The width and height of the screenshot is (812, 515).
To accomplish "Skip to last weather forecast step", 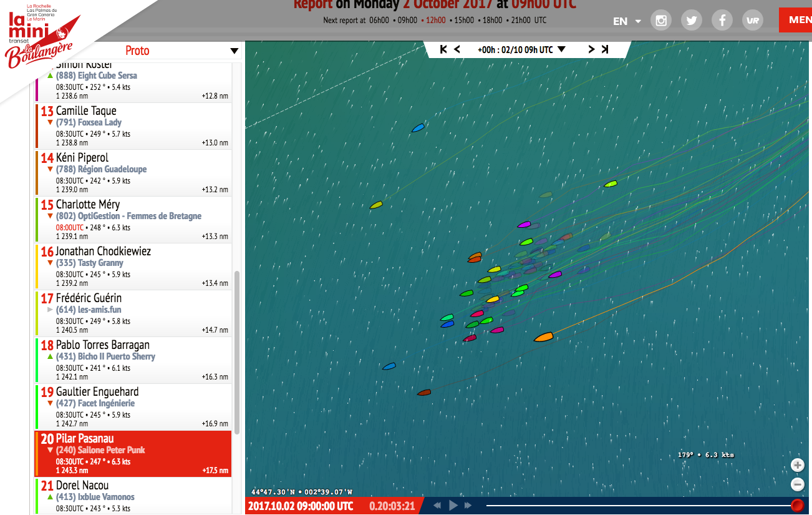I will point(604,49).
